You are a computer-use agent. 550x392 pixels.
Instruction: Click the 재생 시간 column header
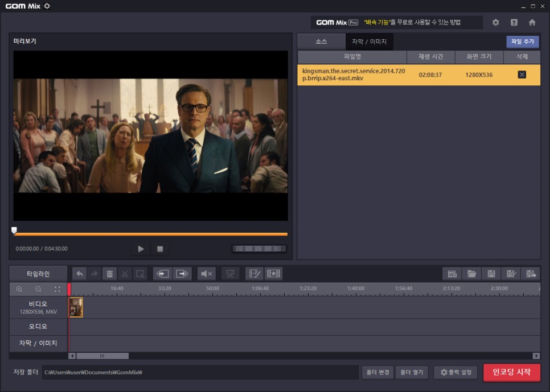click(x=431, y=57)
